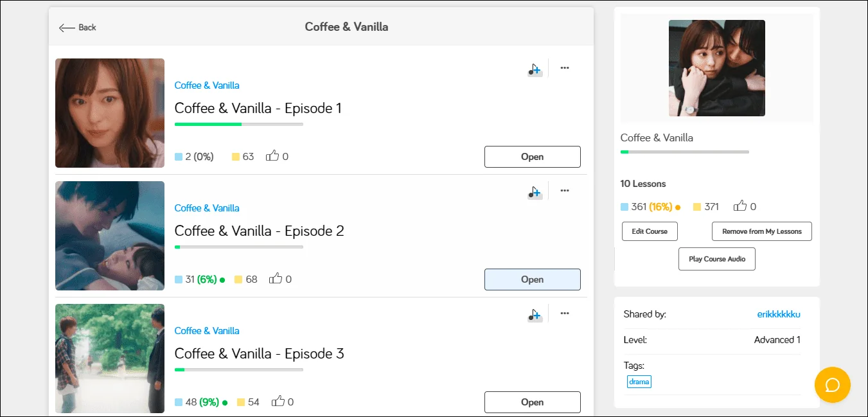Click the Edit Course button
Image resolution: width=868 pixels, height=417 pixels.
coord(650,231)
